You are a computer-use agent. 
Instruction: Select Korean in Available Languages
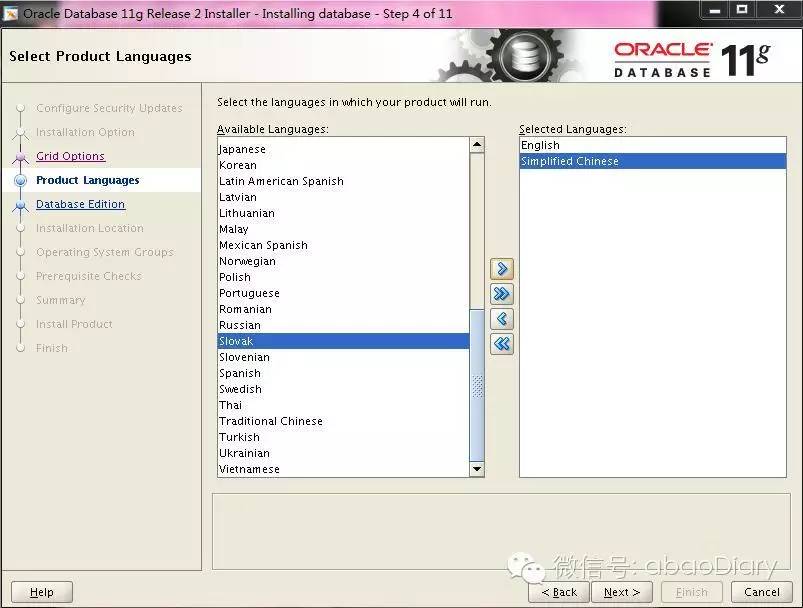coord(343,165)
